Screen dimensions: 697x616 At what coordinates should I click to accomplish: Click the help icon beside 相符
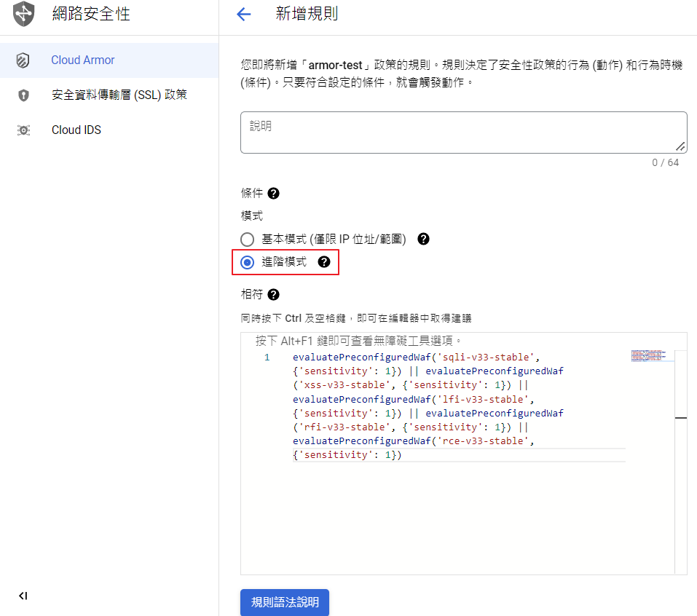273,295
